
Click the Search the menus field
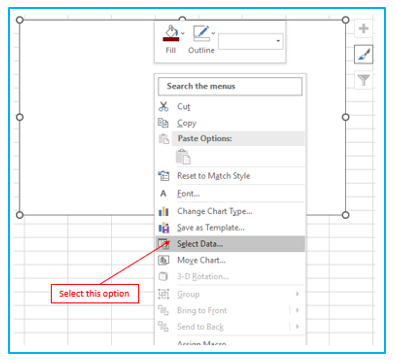pos(230,86)
